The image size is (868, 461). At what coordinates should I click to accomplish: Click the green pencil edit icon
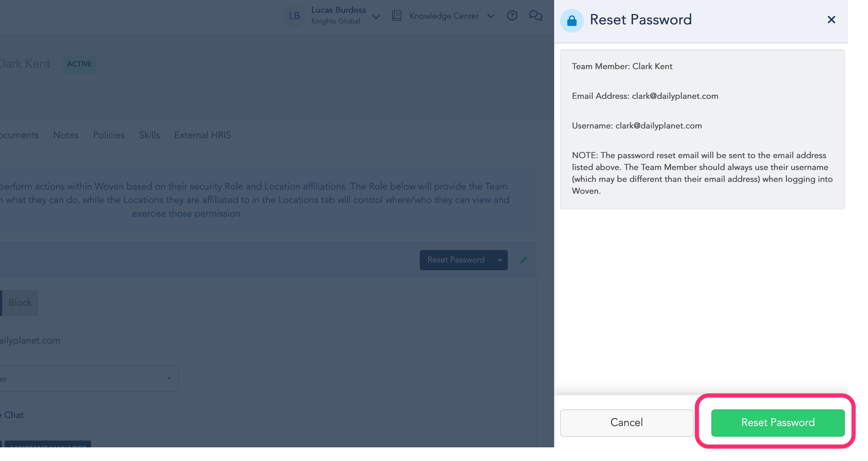[x=523, y=260]
